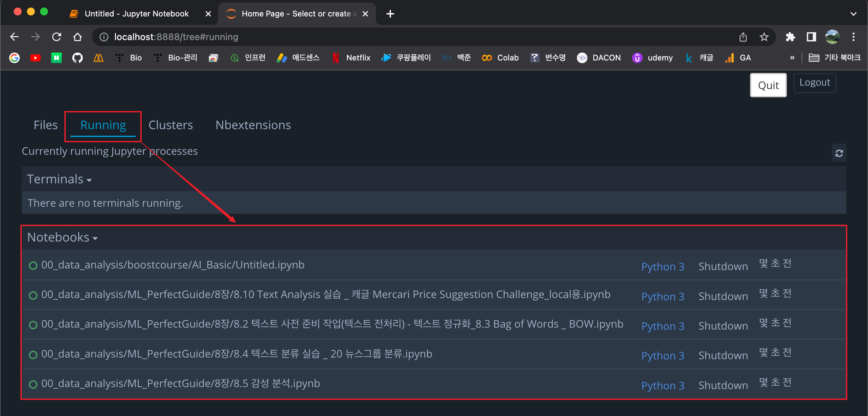
Task: Shutdown the 8.5 감성 분석 notebook
Action: pos(722,385)
